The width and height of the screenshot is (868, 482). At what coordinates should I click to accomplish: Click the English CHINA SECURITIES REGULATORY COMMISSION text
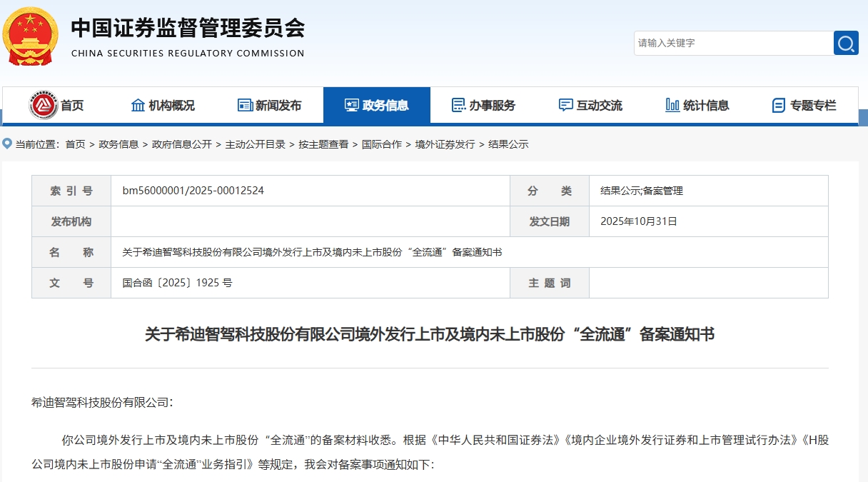tap(188, 54)
